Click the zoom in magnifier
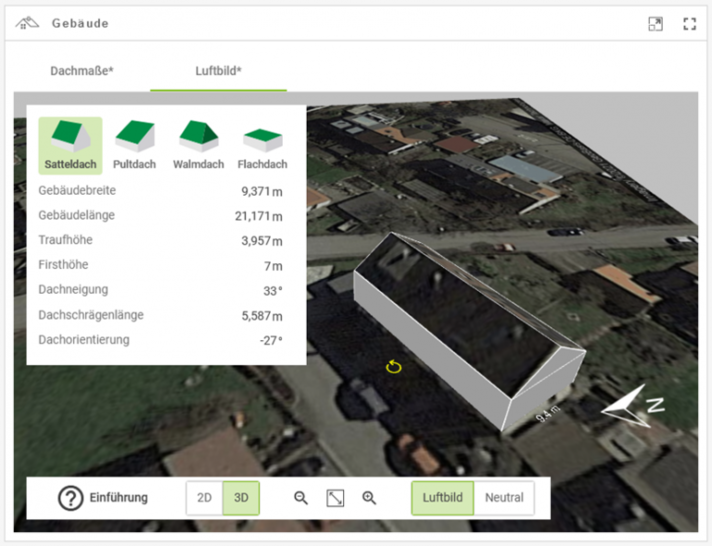This screenshot has height=546, width=712. [369, 498]
